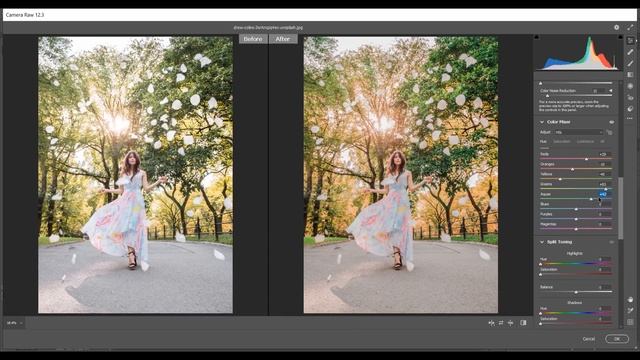The image size is (640, 360).
Task: Click the Aquas value input field
Action: [604, 194]
